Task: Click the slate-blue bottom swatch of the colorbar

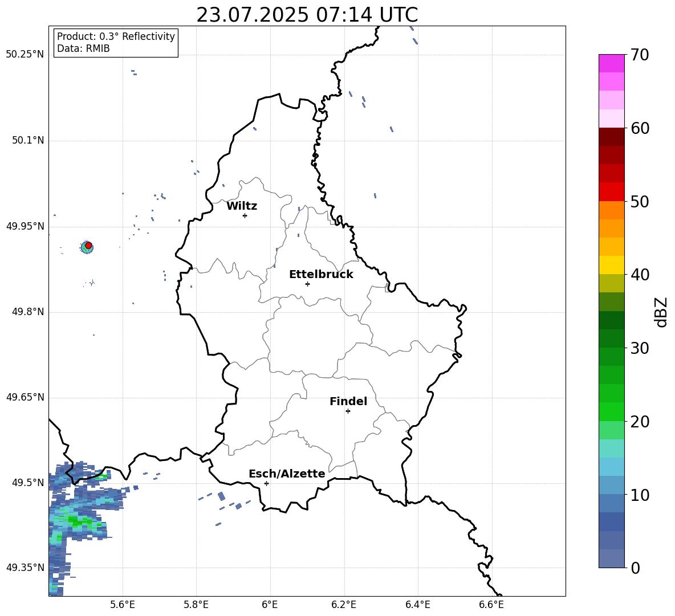Action: (611, 558)
